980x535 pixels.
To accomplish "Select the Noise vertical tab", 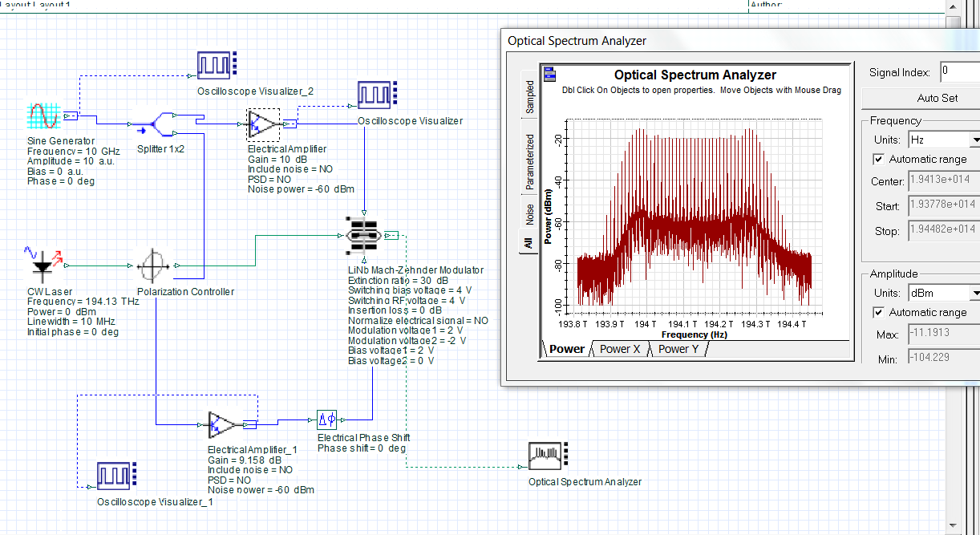I will pyautogui.click(x=529, y=214).
